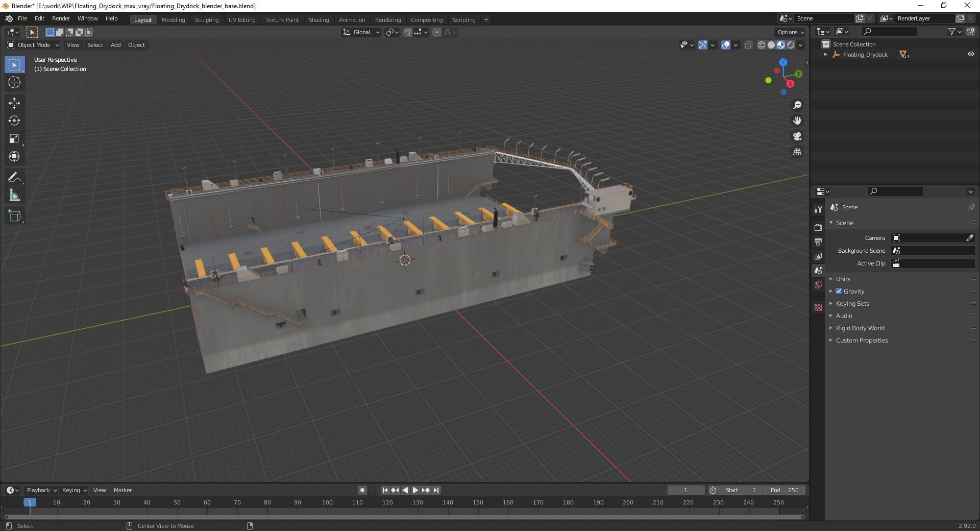Toggle timeline auto keying record button

pyautogui.click(x=362, y=490)
